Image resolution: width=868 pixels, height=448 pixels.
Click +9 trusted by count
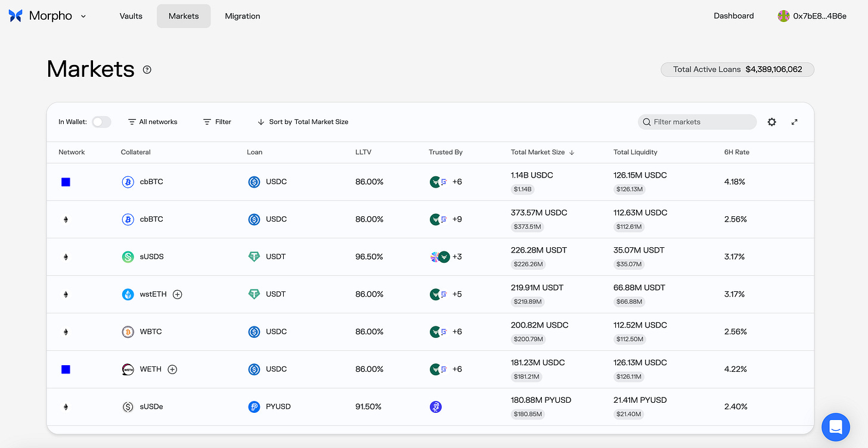coord(457,219)
